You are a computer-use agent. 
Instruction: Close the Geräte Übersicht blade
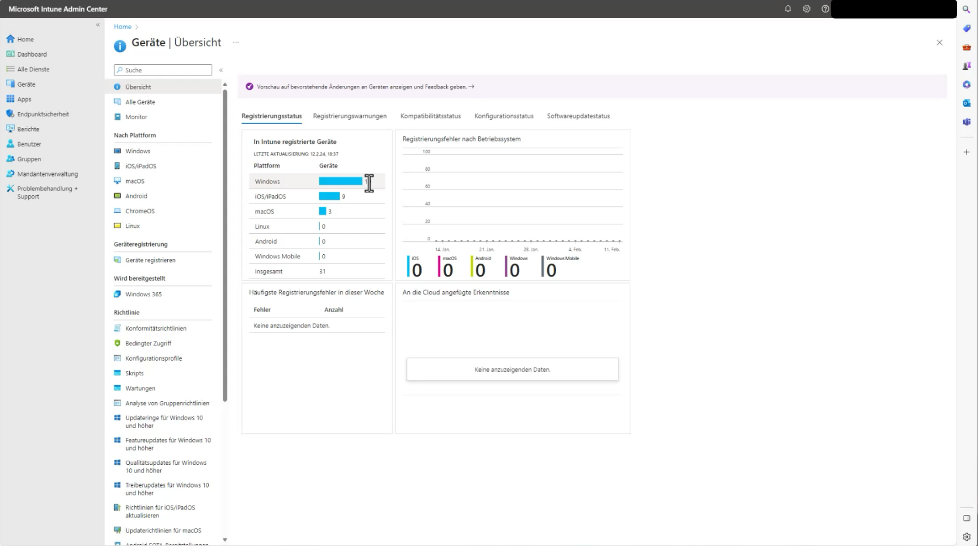(940, 43)
